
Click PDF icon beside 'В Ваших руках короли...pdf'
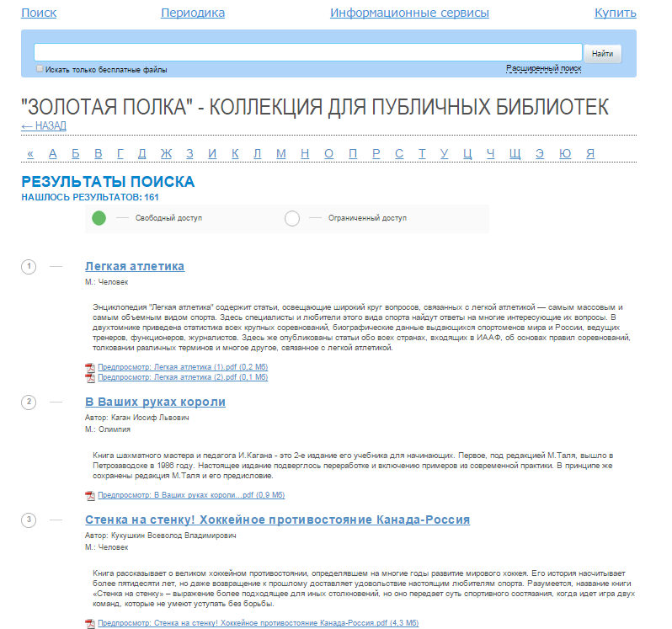pyautogui.click(x=90, y=495)
